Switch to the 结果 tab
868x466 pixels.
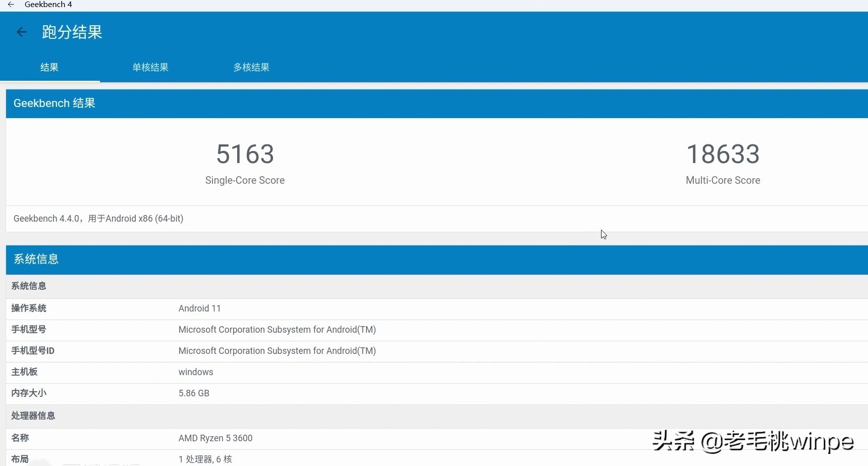pos(49,67)
